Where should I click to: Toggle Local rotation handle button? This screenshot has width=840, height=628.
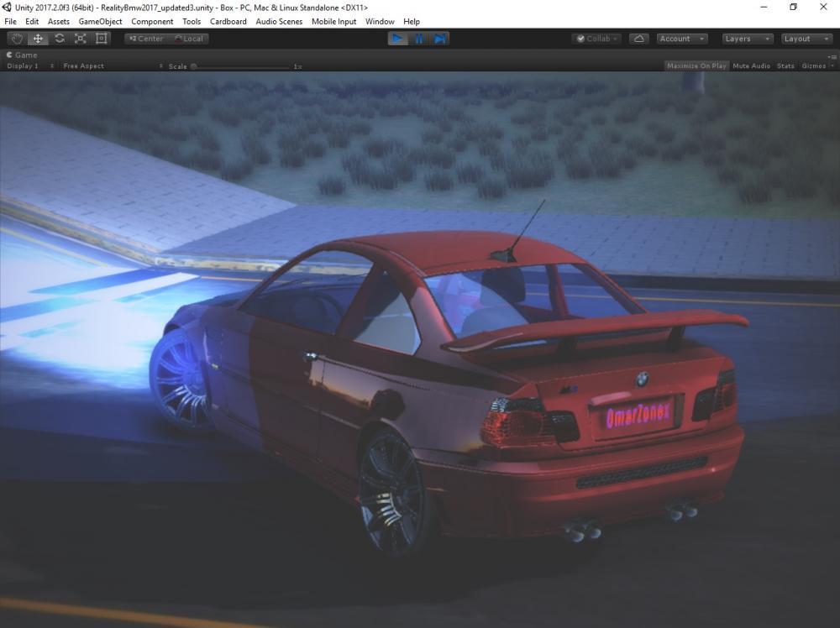coord(188,39)
